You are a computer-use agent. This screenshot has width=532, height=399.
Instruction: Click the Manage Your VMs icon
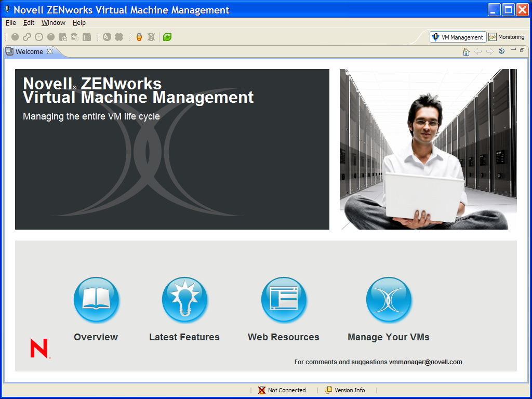click(x=389, y=299)
